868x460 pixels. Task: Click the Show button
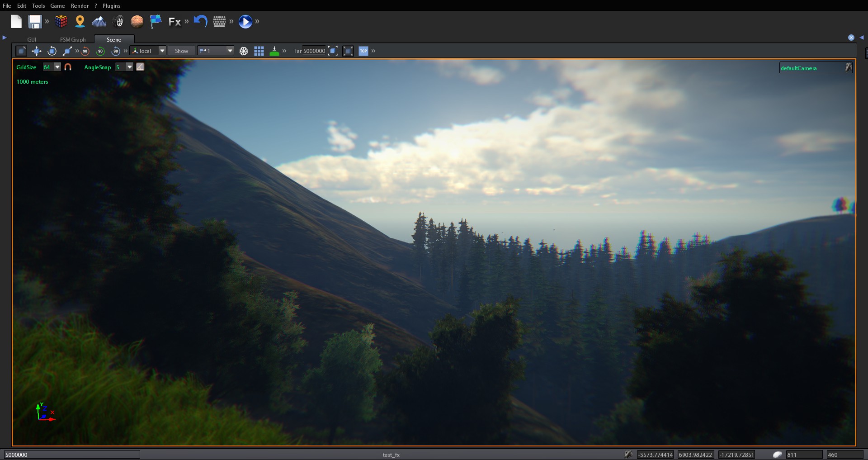click(x=181, y=51)
